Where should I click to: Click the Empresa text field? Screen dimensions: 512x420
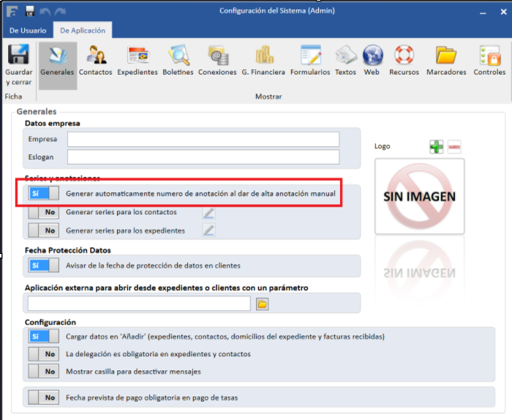click(203, 139)
